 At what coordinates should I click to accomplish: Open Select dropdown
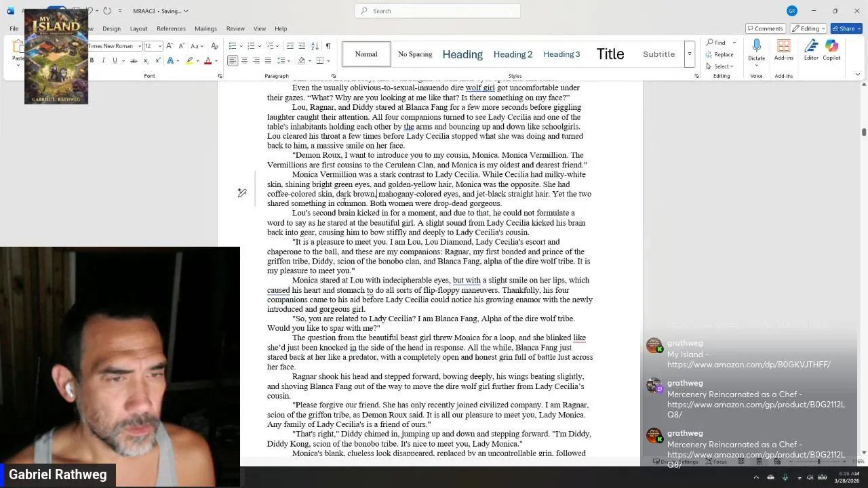(721, 66)
